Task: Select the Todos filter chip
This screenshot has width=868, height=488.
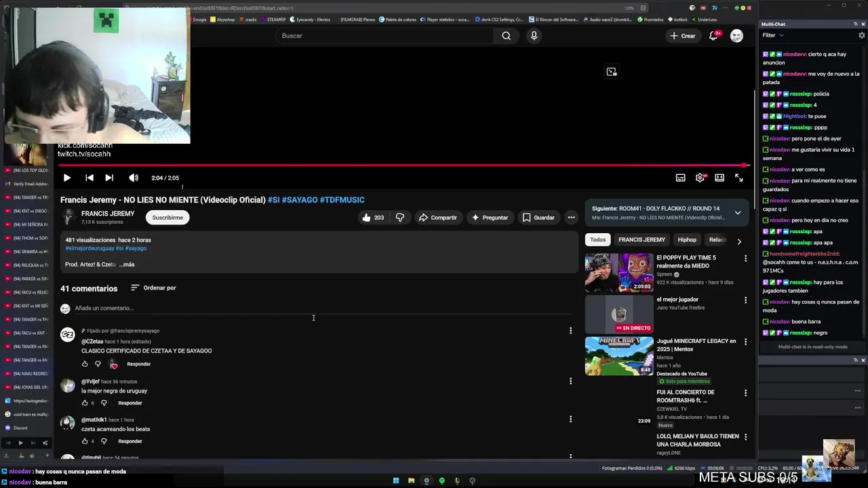Action: (597, 240)
